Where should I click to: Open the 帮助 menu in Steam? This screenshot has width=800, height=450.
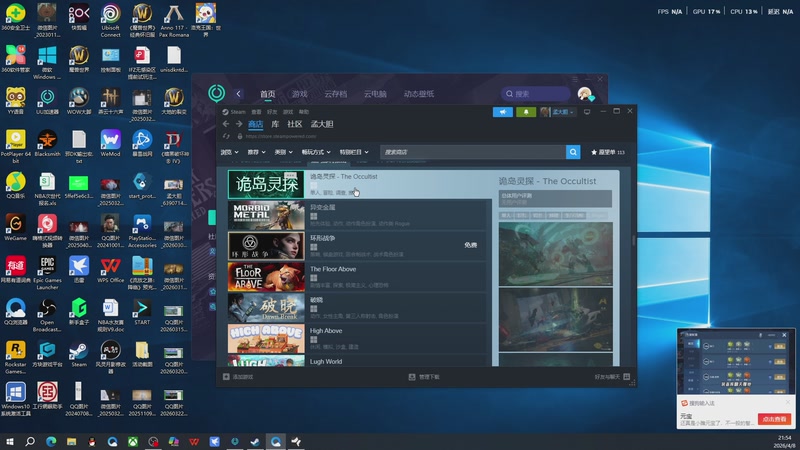304,112
